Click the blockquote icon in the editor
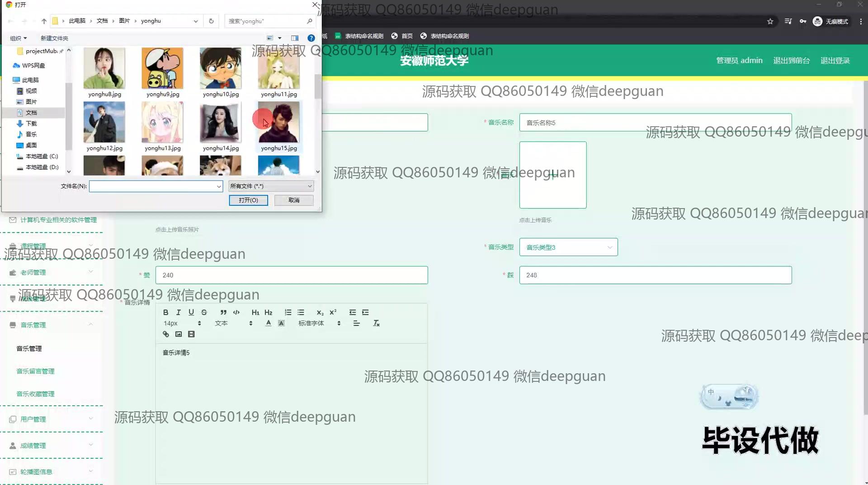 (x=223, y=312)
